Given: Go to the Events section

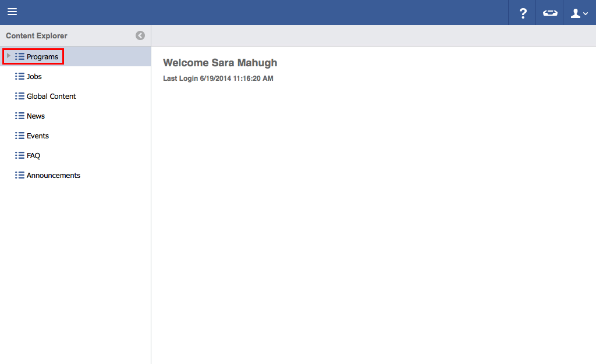Looking at the screenshot, I should pos(38,136).
